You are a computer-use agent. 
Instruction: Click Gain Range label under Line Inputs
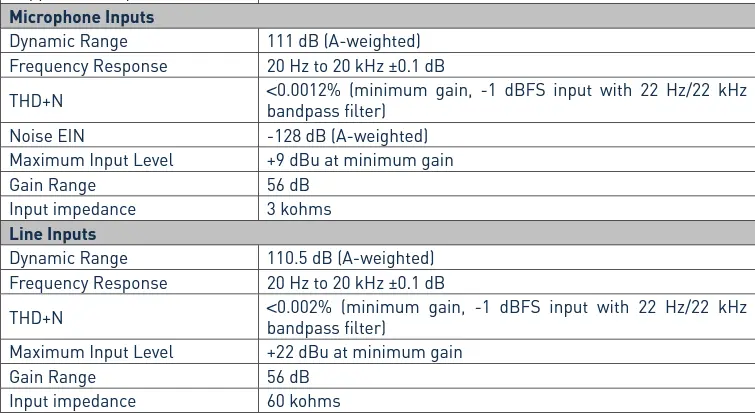coord(53,377)
